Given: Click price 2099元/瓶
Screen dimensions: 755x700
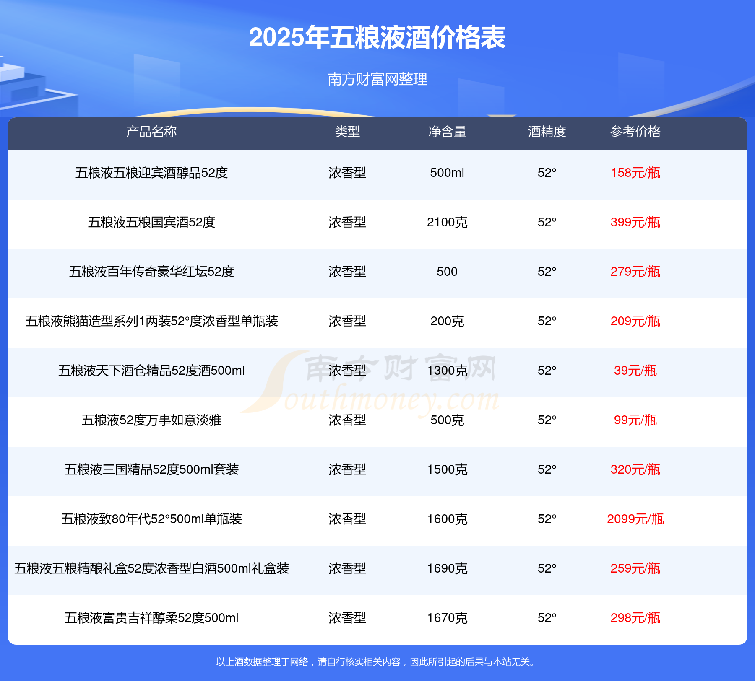Looking at the screenshot, I should coord(635,519).
